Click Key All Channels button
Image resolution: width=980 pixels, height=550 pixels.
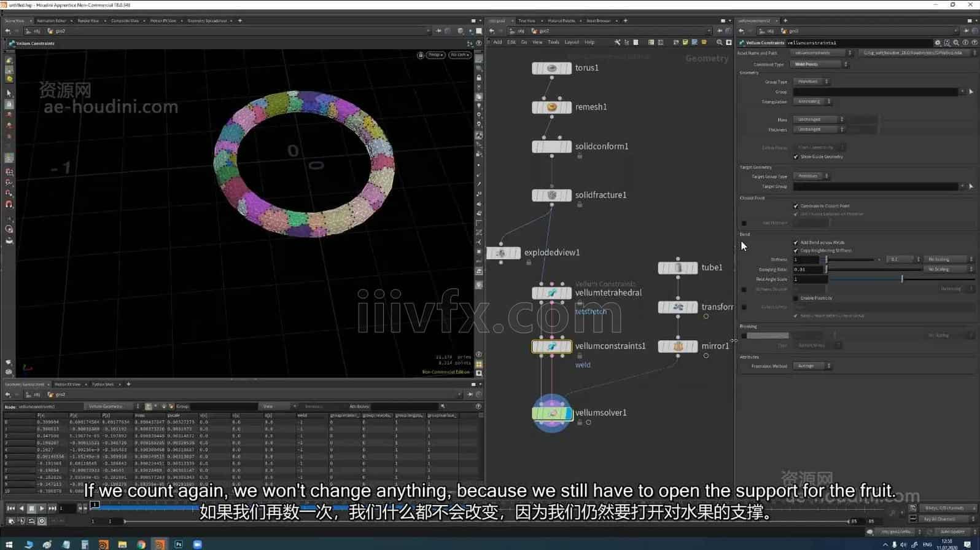point(947,519)
